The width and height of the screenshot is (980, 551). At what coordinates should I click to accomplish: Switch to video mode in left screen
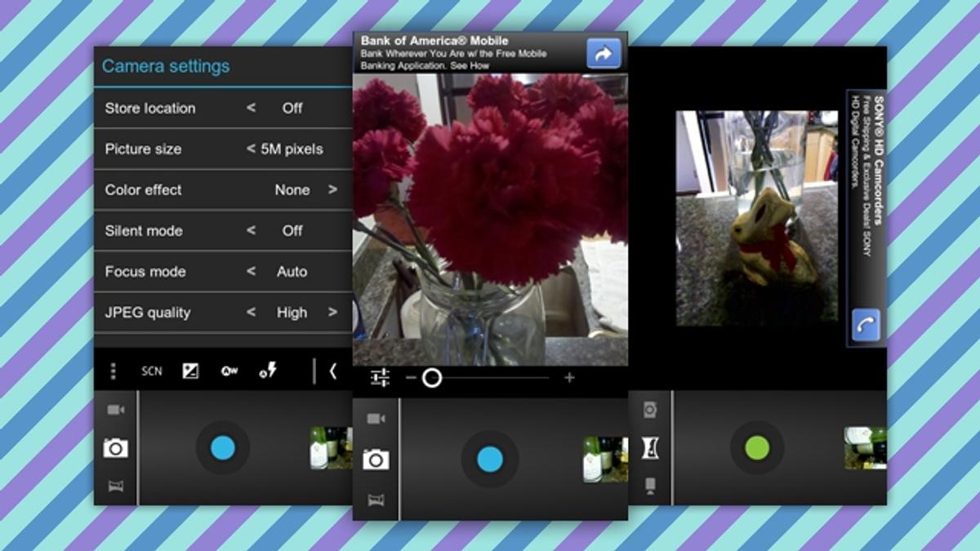point(115,410)
